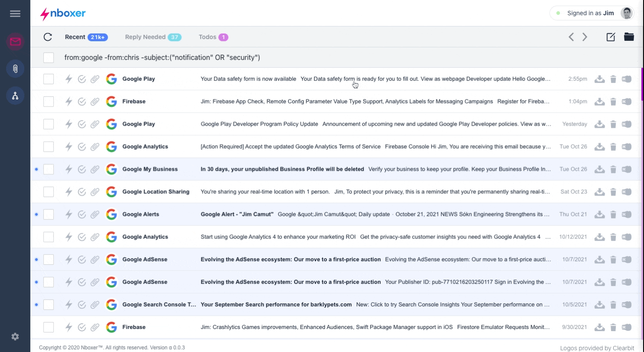Select the 9/30/2021 Firebase email checkbox

point(49,327)
